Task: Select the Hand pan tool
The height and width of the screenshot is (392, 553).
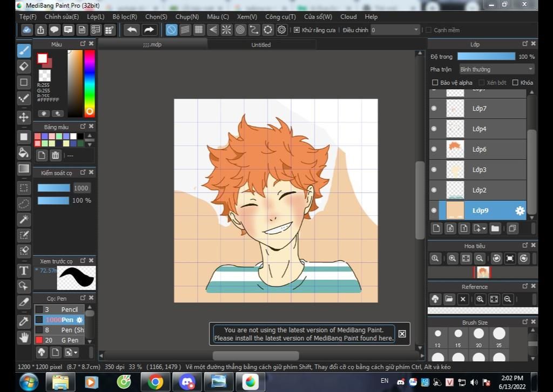Action: pos(24,337)
